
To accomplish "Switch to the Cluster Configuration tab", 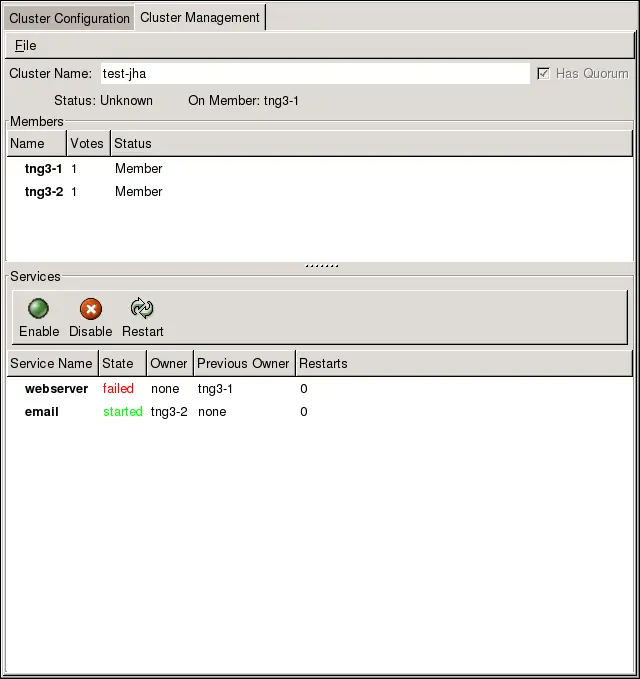I will pyautogui.click(x=69, y=18).
